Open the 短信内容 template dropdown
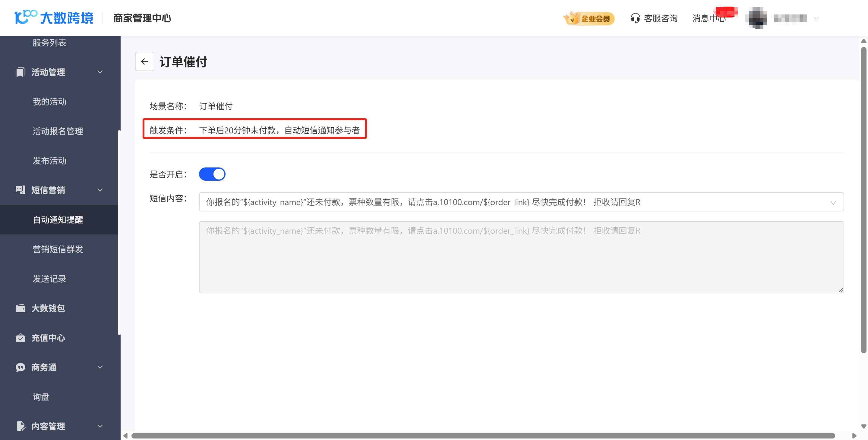The width and height of the screenshot is (868, 440). (833, 202)
